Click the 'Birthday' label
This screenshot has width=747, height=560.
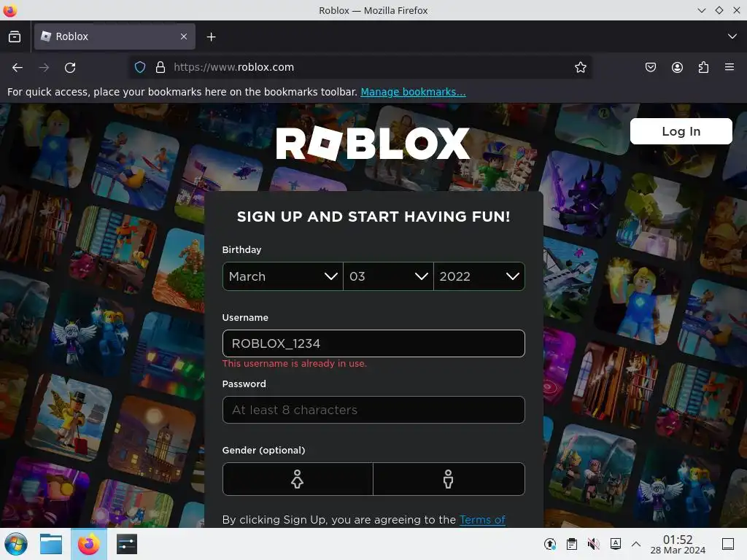(x=241, y=249)
